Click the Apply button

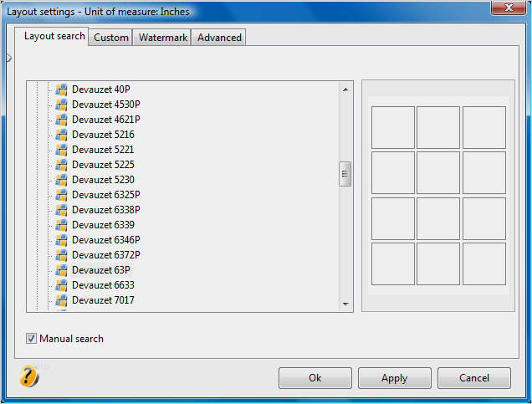[x=394, y=378]
